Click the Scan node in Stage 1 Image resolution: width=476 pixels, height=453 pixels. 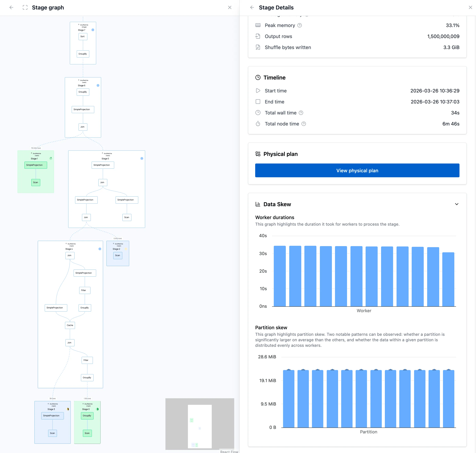[x=35, y=183]
